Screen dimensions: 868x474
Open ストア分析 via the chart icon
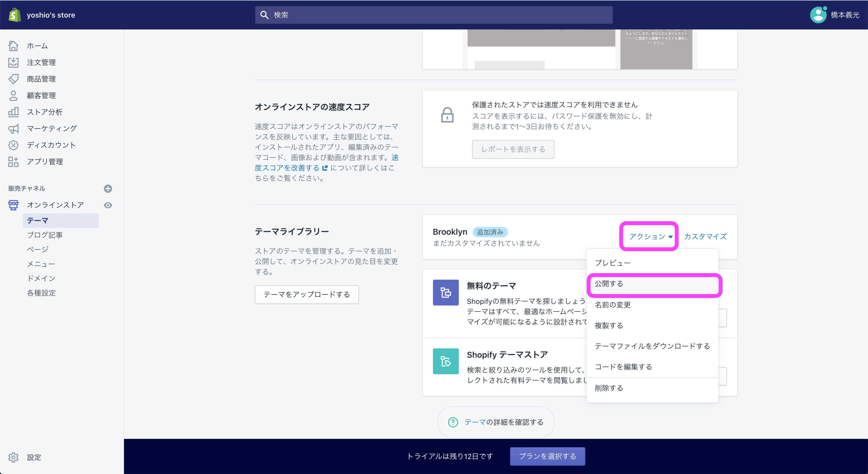click(x=13, y=112)
